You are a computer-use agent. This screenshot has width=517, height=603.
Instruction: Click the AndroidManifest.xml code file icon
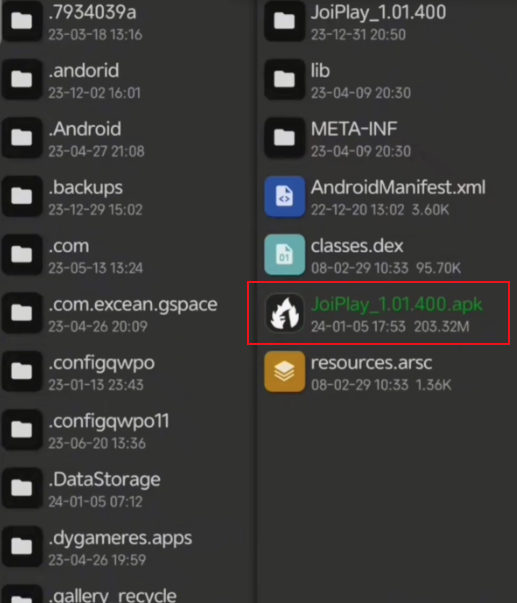(x=285, y=197)
